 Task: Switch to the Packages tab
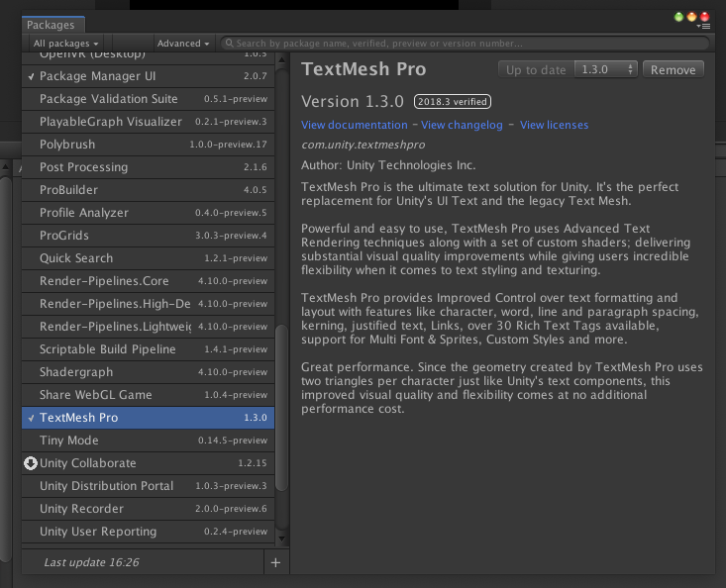(x=52, y=25)
